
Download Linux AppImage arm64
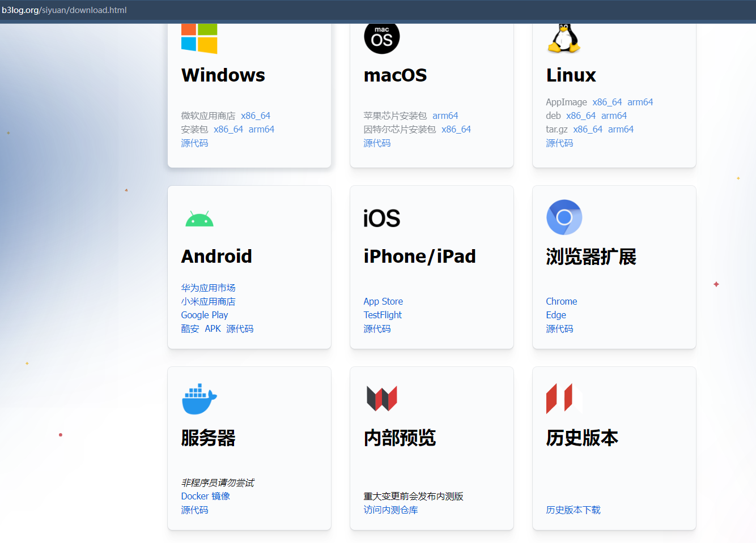pos(640,102)
